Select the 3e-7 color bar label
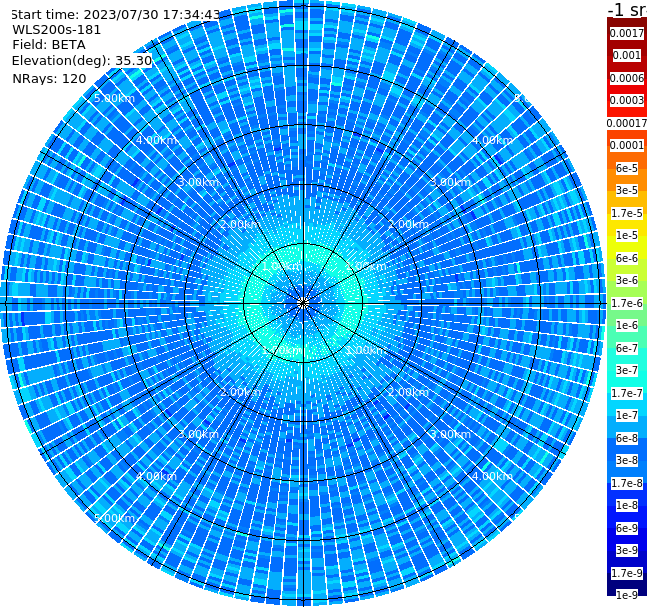Viewport: 647px width, 607px height. (x=627, y=370)
